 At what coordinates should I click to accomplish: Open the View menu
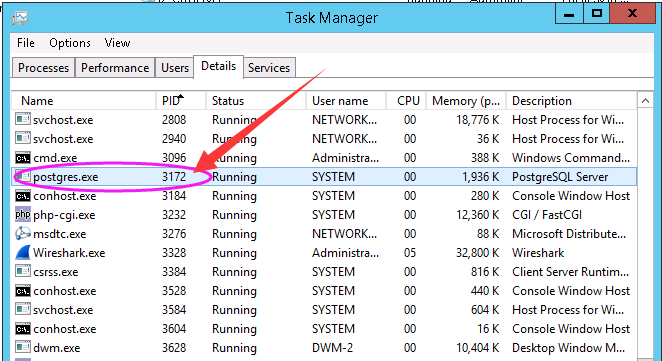(117, 43)
